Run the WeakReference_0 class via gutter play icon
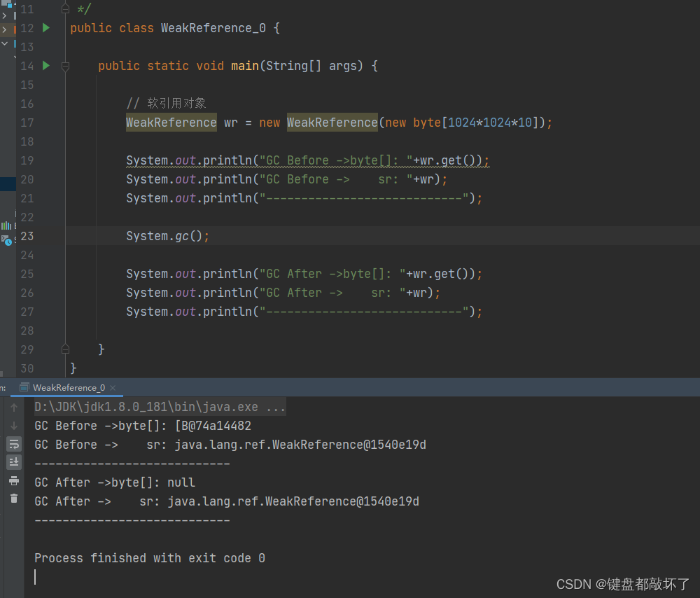700x598 pixels. click(45, 28)
